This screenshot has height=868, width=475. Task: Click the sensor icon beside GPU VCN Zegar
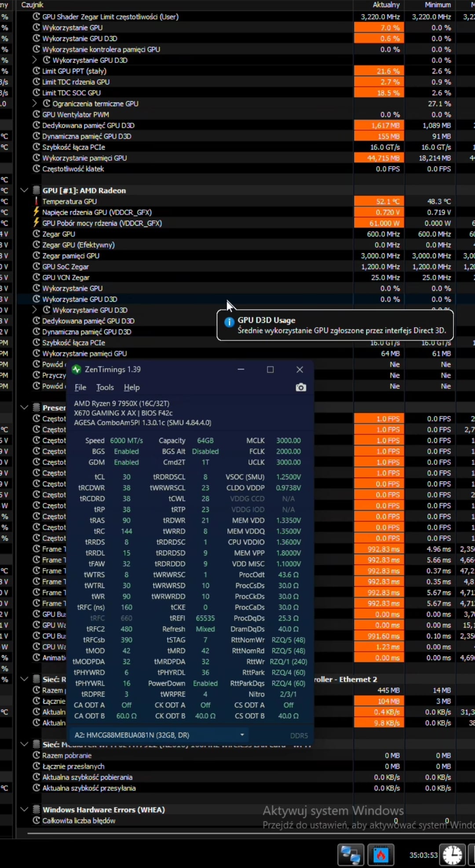[x=37, y=277]
